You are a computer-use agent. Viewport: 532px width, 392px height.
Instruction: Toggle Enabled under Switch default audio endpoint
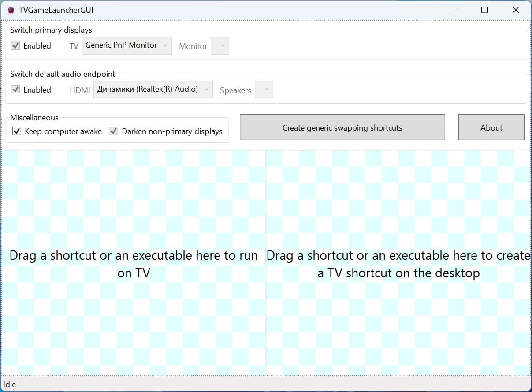point(15,90)
